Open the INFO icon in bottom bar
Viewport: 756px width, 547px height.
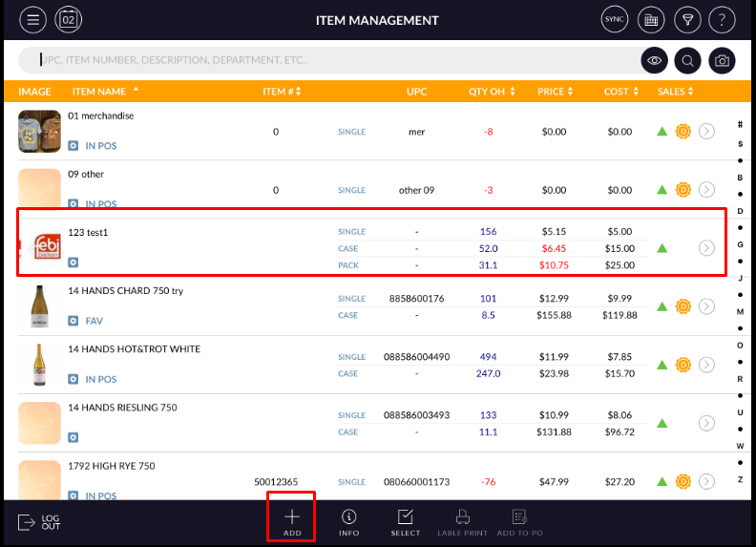(348, 521)
